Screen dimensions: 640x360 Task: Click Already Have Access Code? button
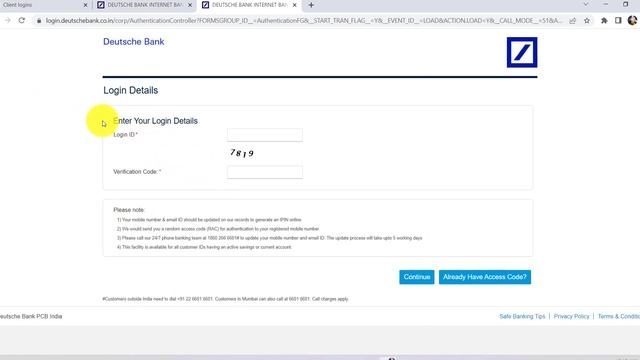[485, 277]
